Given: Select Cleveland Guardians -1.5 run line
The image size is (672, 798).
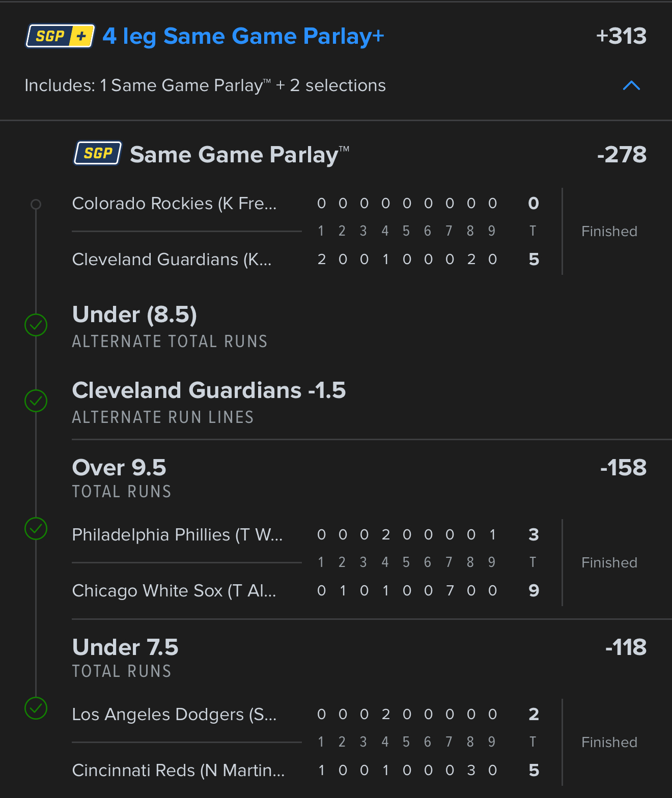Looking at the screenshot, I should 209,402.
